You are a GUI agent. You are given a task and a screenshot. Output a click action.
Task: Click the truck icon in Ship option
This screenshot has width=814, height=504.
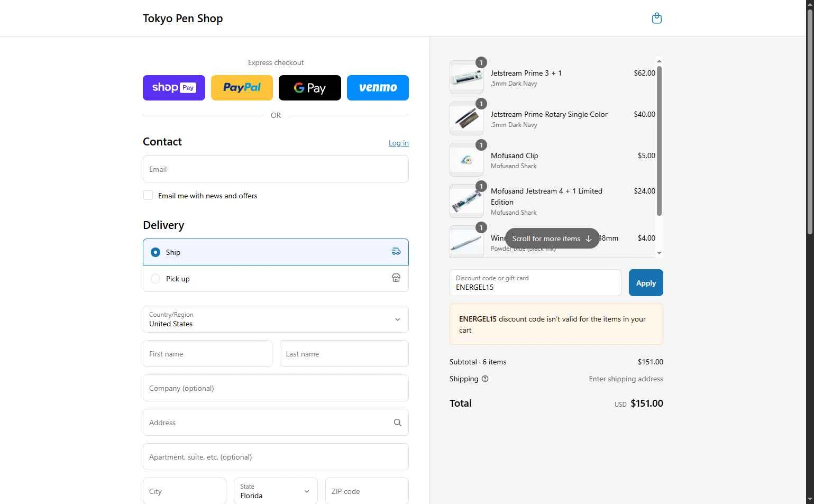(x=396, y=252)
